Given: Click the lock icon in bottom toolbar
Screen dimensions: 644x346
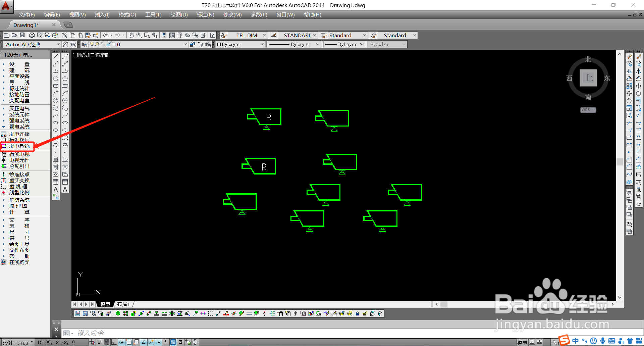Looking at the screenshot, I should (x=357, y=313).
